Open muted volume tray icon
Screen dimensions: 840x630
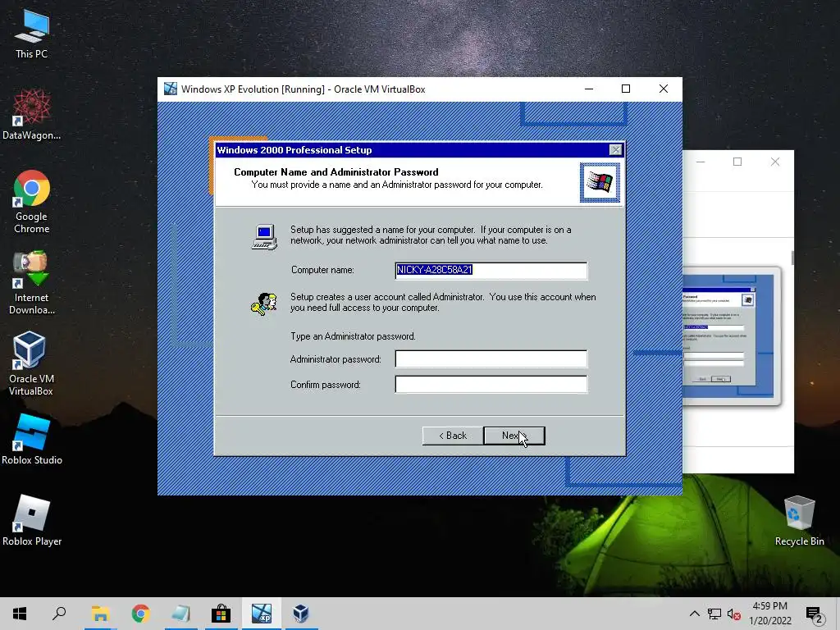click(x=734, y=614)
